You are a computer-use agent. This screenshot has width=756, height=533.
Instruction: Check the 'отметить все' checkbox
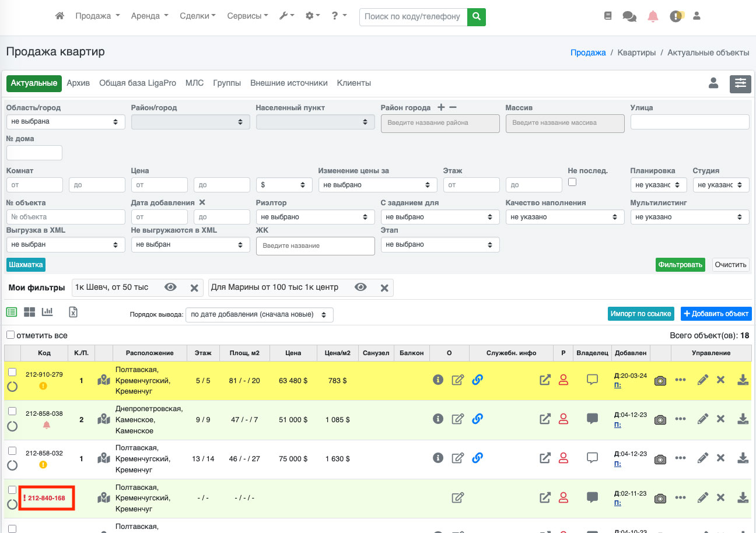point(10,335)
